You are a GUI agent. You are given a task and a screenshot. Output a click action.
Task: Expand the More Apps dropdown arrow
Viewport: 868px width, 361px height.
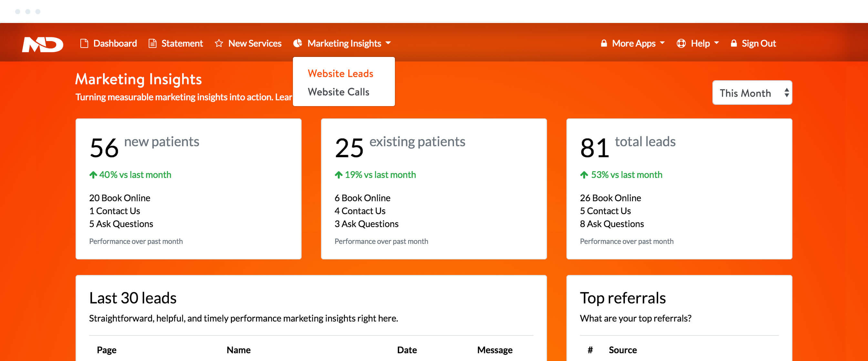[x=662, y=43]
